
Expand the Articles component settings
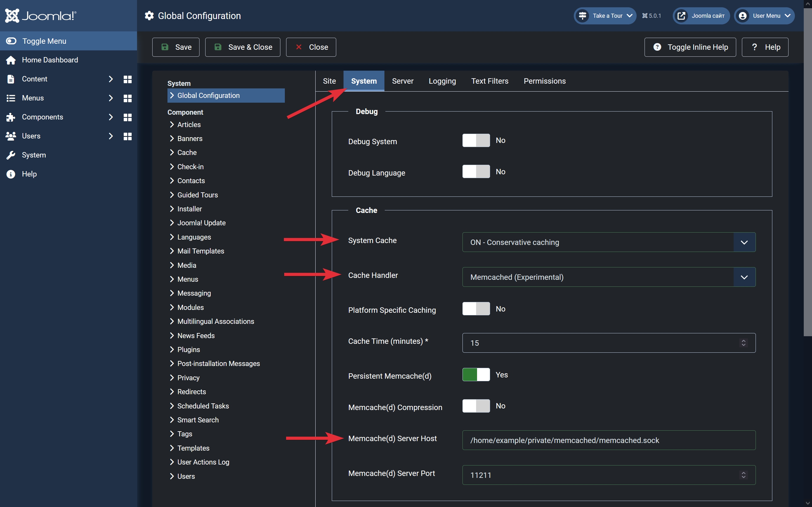point(189,124)
